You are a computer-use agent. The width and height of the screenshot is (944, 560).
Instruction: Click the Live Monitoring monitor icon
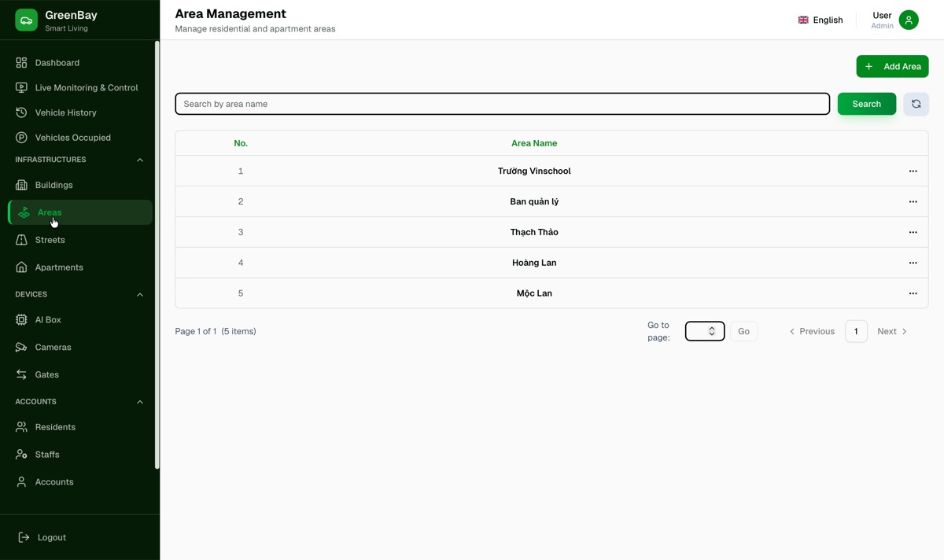(x=21, y=87)
